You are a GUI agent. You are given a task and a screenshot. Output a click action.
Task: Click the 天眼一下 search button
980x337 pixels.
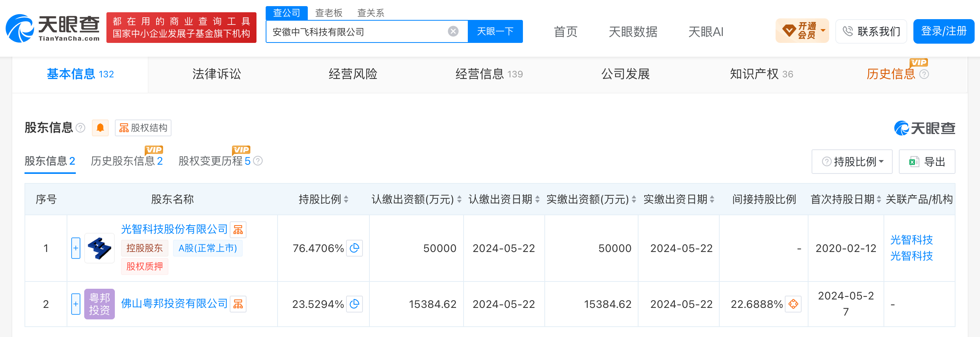[495, 31]
